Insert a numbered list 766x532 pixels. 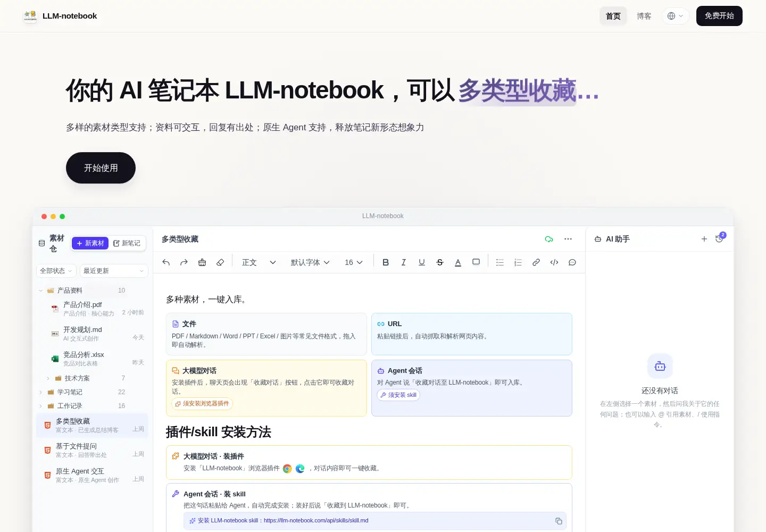click(518, 262)
